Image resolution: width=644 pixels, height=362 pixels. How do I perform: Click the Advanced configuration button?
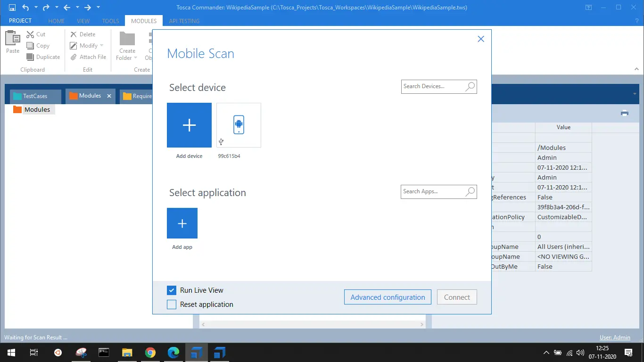[388, 297]
